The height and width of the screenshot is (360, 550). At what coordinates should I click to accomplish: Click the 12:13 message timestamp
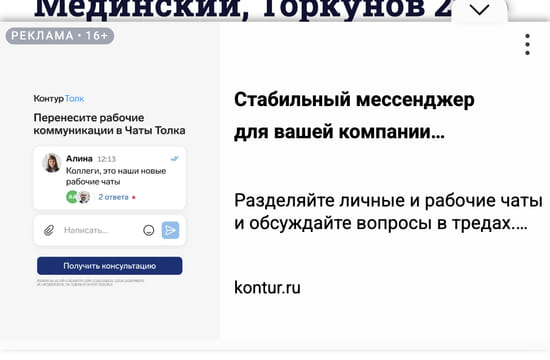pyautogui.click(x=107, y=159)
